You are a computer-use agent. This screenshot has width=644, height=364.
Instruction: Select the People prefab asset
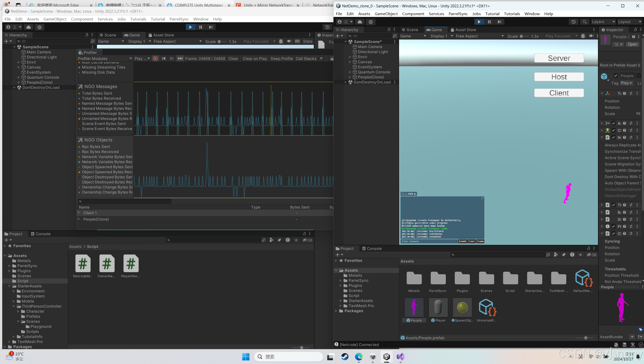414,310
